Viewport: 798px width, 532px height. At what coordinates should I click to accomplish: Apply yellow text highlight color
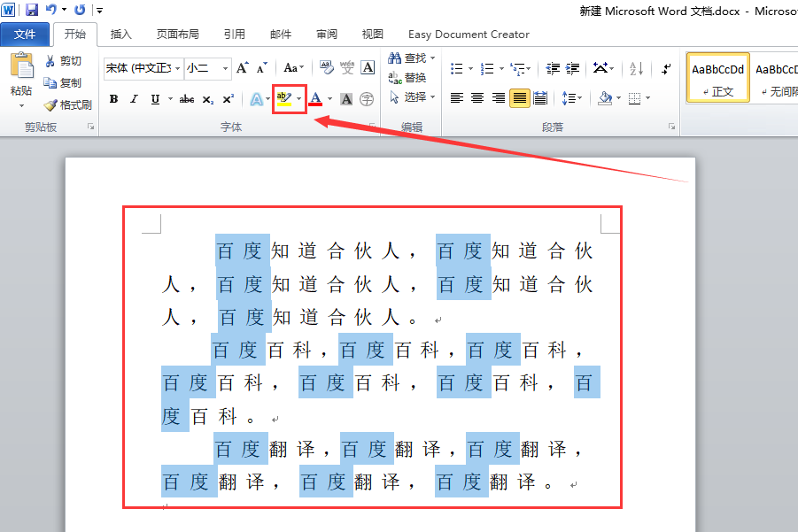(284, 98)
